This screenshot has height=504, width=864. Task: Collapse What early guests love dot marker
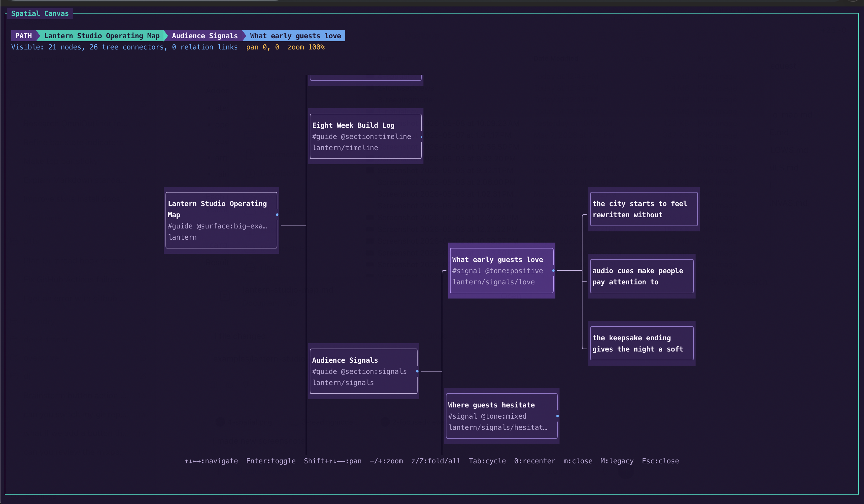click(553, 271)
